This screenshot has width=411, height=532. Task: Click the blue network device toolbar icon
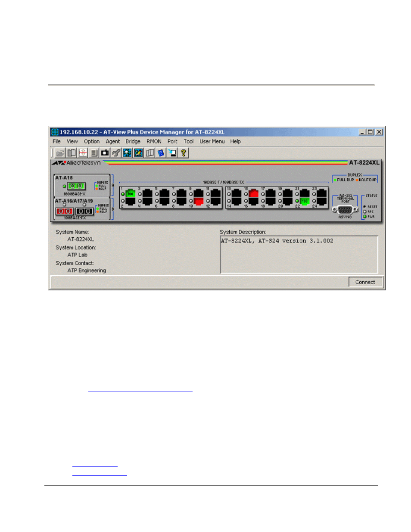pos(128,153)
